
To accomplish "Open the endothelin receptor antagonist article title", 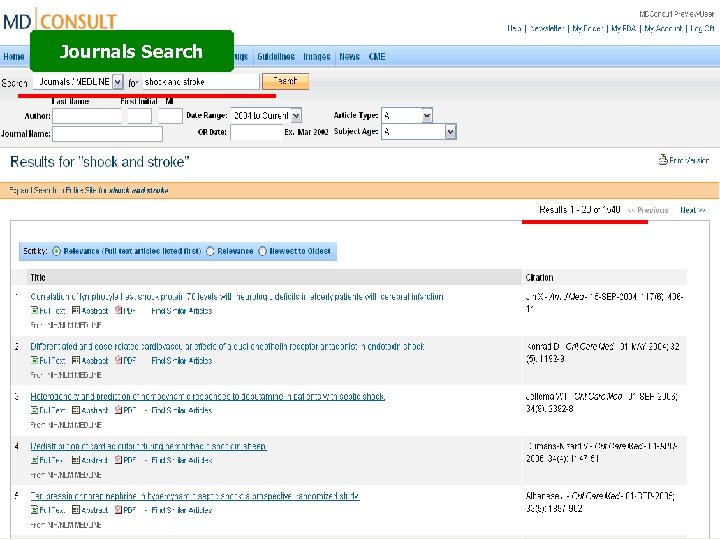I will point(227,347).
